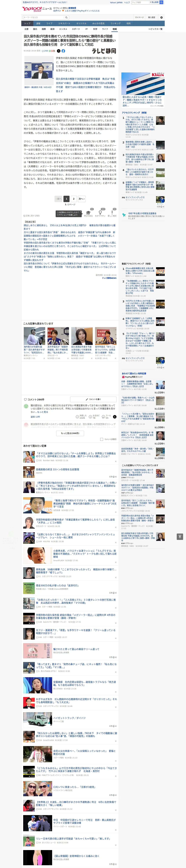Share first comment on X
Screen dimensions: 186x868
[115, 417]
